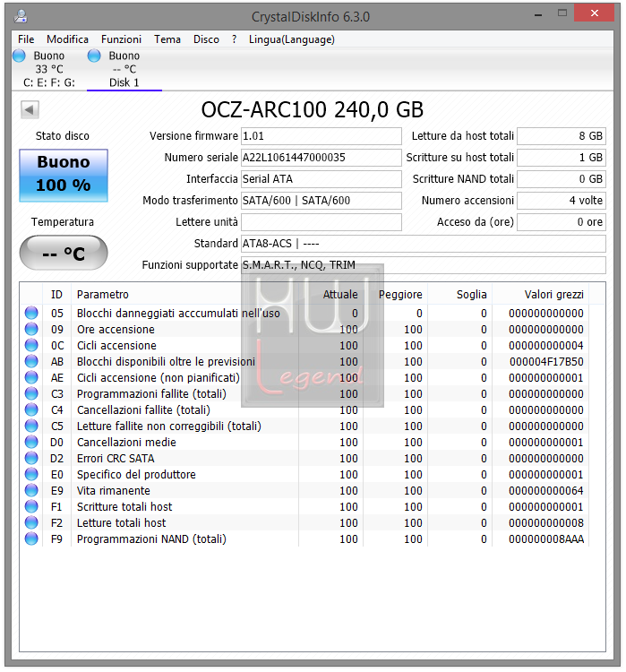Select the first disk status orb (33 °C)
Viewport: 626px width, 672px height.
click(x=19, y=56)
